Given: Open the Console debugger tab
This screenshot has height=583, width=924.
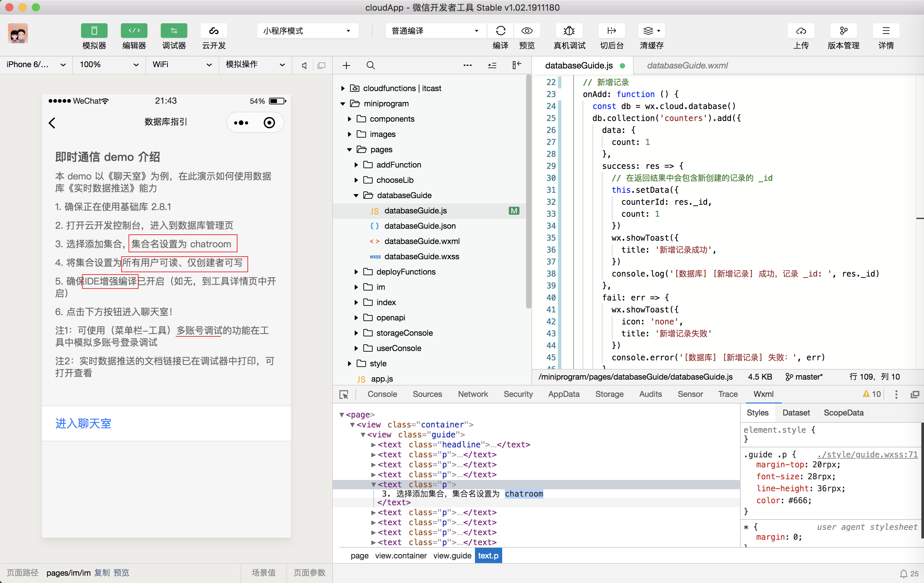Looking at the screenshot, I should [x=382, y=394].
